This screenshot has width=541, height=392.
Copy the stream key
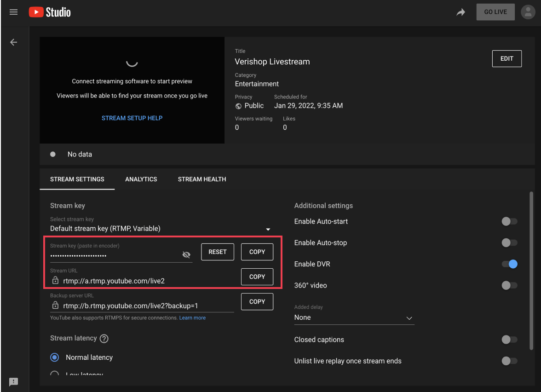click(257, 252)
